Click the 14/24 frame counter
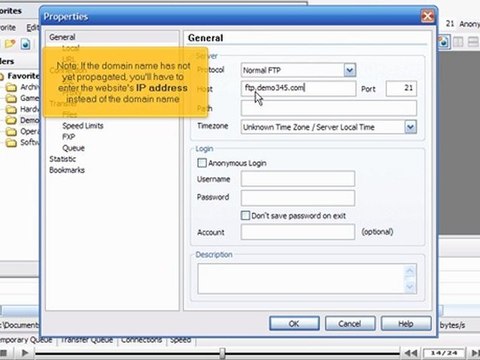The height and width of the screenshot is (360, 480). tap(444, 353)
